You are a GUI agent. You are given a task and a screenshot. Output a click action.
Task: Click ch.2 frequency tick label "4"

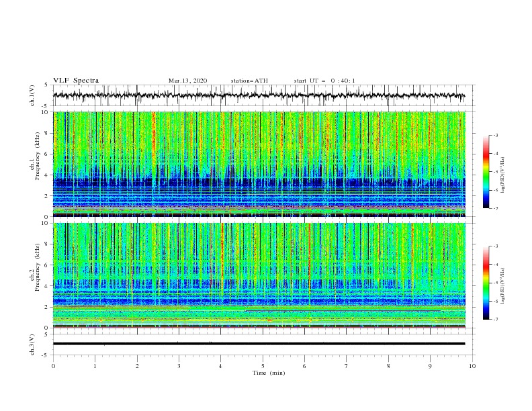click(x=48, y=286)
